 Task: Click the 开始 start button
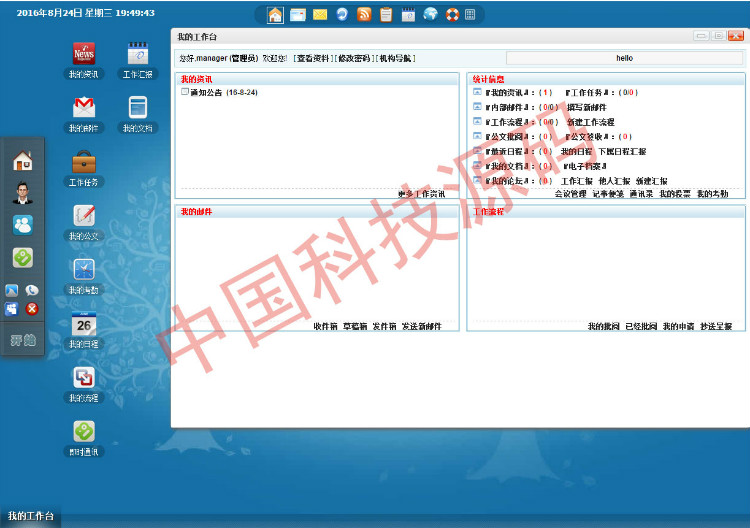pos(23,340)
